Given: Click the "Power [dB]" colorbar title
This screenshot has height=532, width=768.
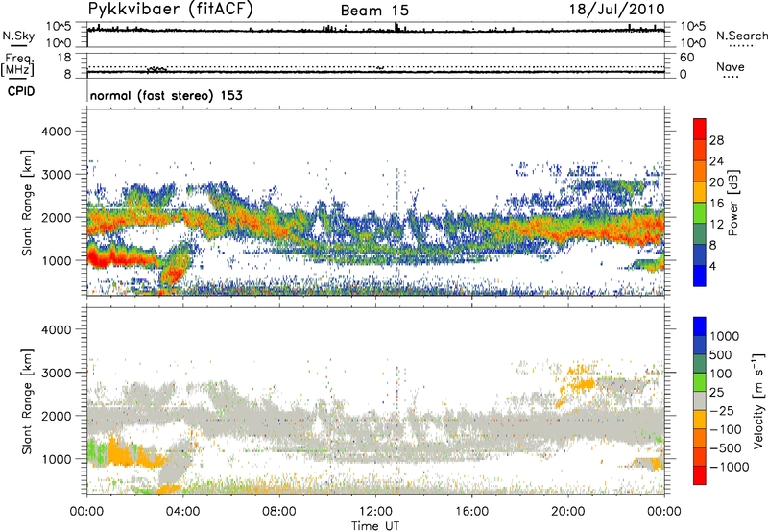Looking at the screenshot, I should pyautogui.click(x=733, y=203).
